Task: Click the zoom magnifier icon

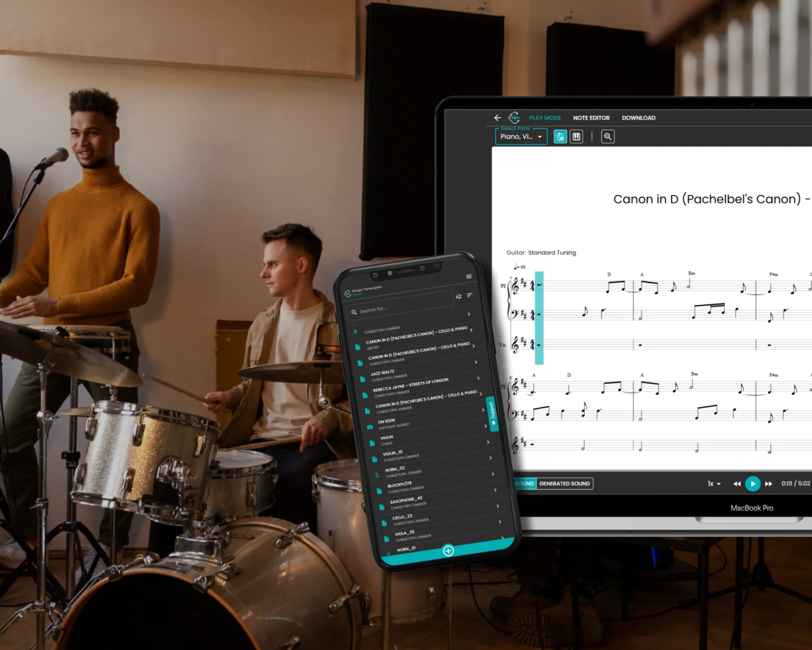Action: [607, 136]
